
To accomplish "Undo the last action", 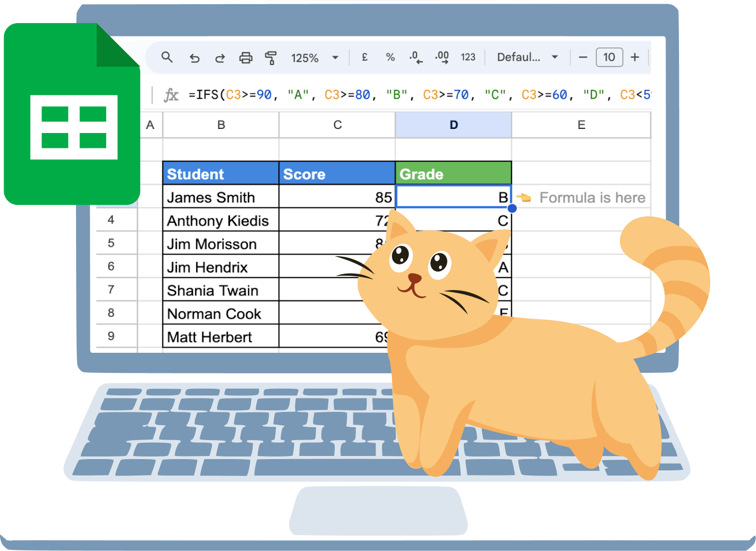I will 194,58.
